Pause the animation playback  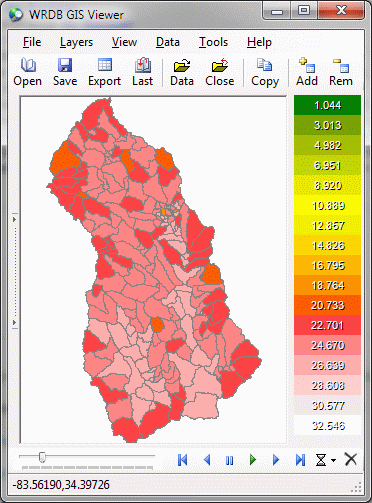click(229, 460)
